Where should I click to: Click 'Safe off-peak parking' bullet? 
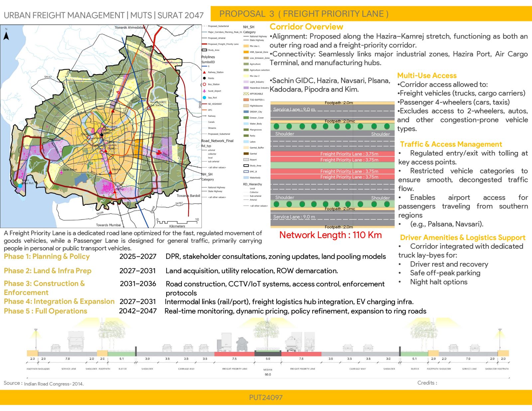pyautogui.click(x=445, y=273)
